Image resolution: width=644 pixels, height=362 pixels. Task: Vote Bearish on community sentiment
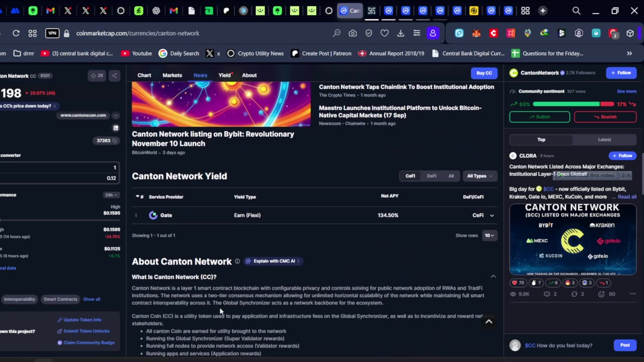coord(605,117)
